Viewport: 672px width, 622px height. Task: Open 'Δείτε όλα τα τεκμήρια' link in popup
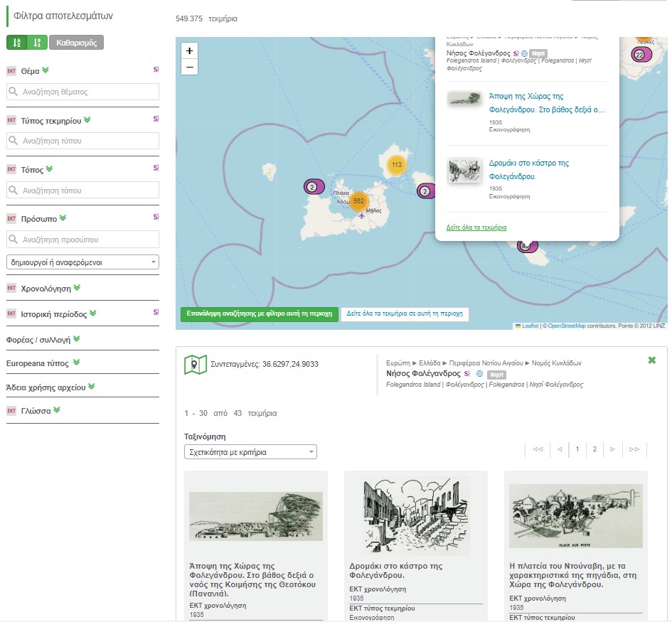(x=476, y=227)
